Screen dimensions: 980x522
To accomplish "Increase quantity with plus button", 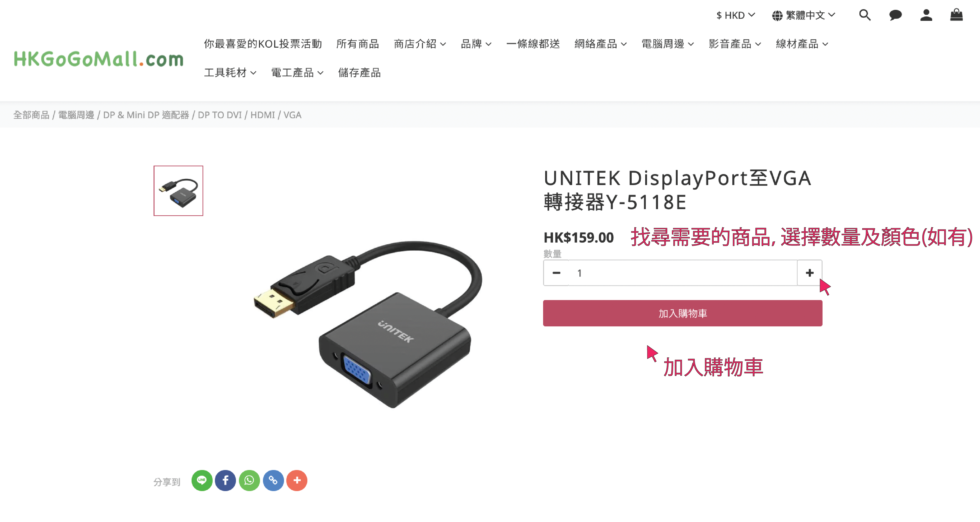I will [x=809, y=273].
